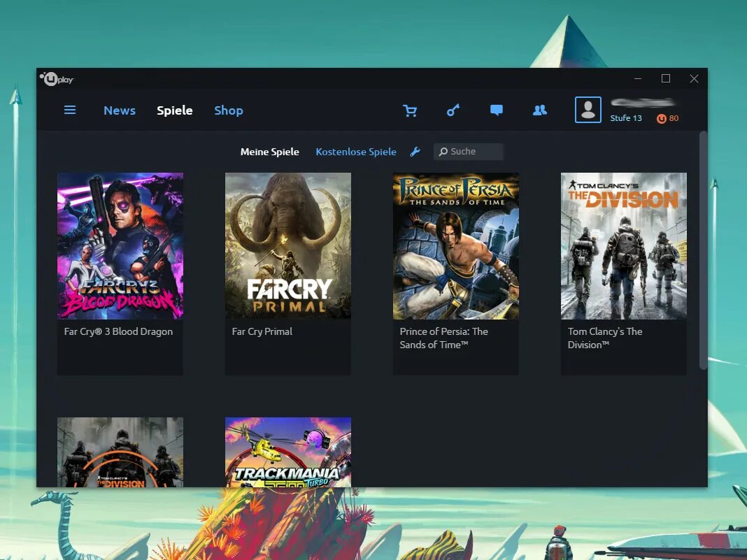747x560 pixels.
Task: Click the Uplay logo in title bar
Action: coord(57,78)
